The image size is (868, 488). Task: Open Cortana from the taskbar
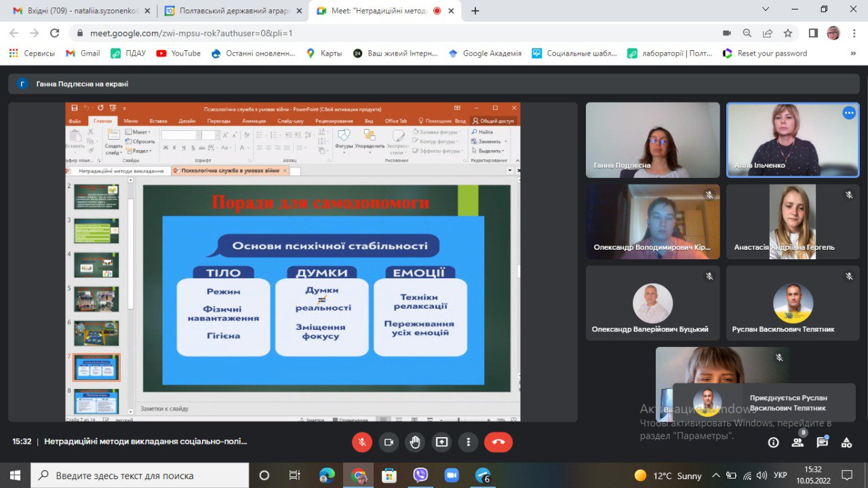(264, 475)
